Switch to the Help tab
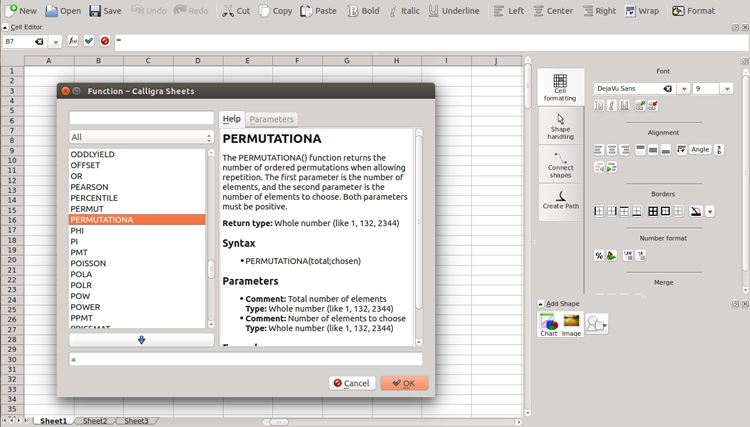This screenshot has width=750, height=427. click(232, 119)
